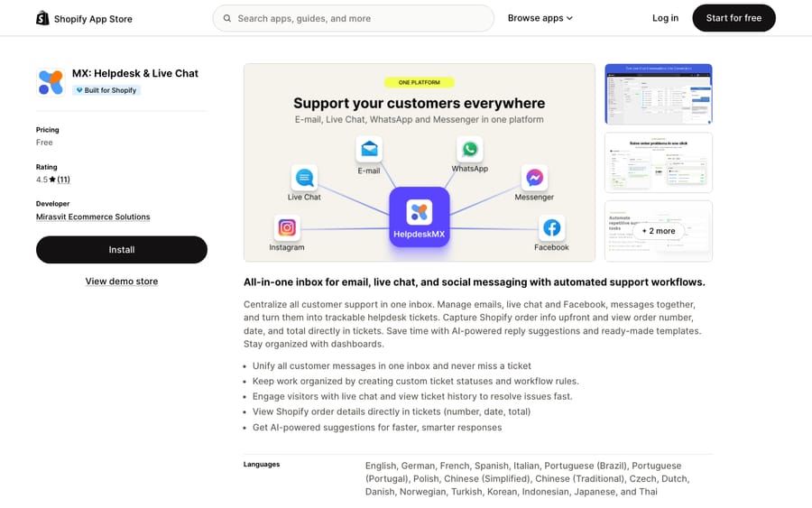Click the Shopify App Store title link

point(93,19)
